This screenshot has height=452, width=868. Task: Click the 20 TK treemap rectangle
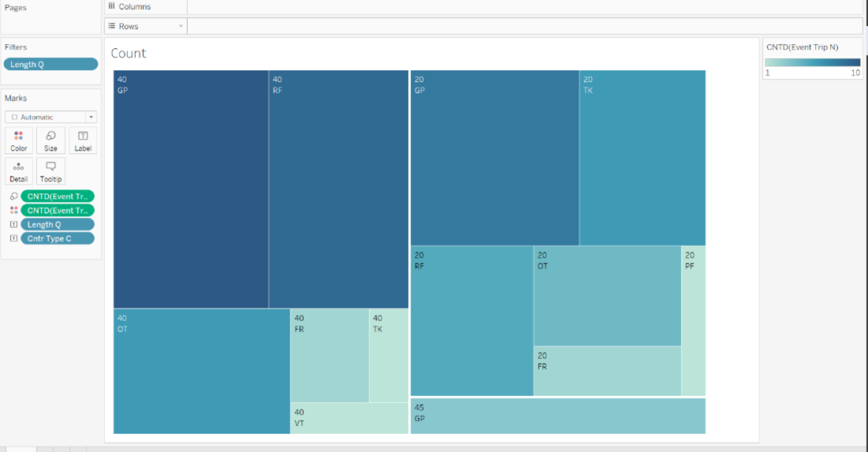tap(642, 158)
